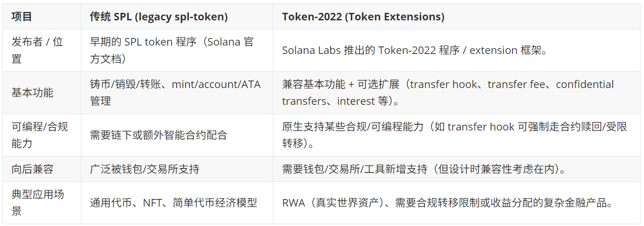Click the Token-2022 (Token Extensions) header
Screen dimensions: 644x226
363,17
